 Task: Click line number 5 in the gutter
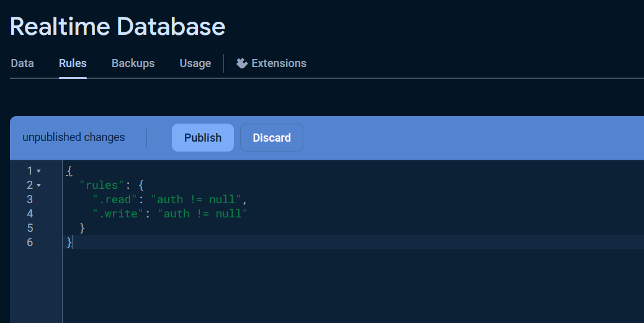point(30,228)
